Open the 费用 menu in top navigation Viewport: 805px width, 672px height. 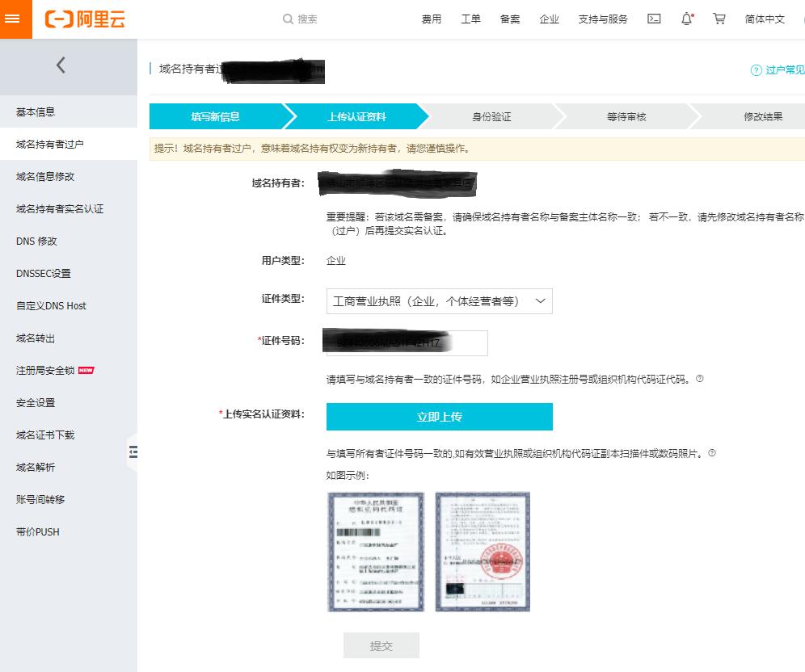tap(432, 19)
